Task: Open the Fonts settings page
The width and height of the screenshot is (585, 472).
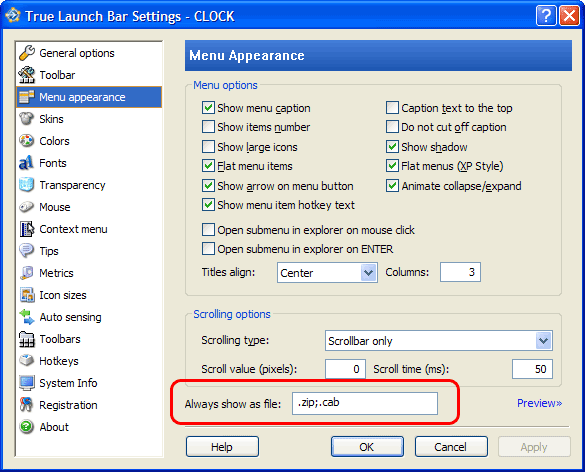Action: (89, 163)
